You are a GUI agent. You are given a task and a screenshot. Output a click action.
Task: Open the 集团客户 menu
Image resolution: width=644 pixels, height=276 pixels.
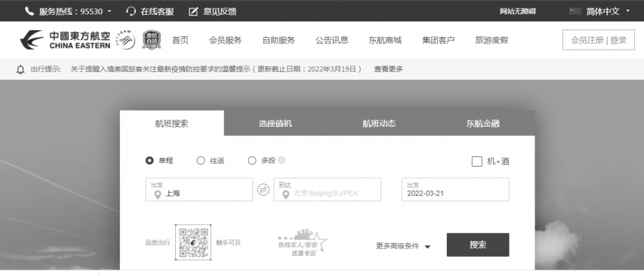[439, 40]
